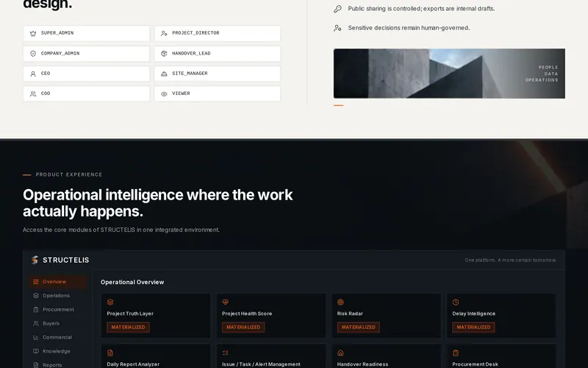Select the HANDOVER_LEAD role card
588x368 pixels.
click(x=217, y=54)
